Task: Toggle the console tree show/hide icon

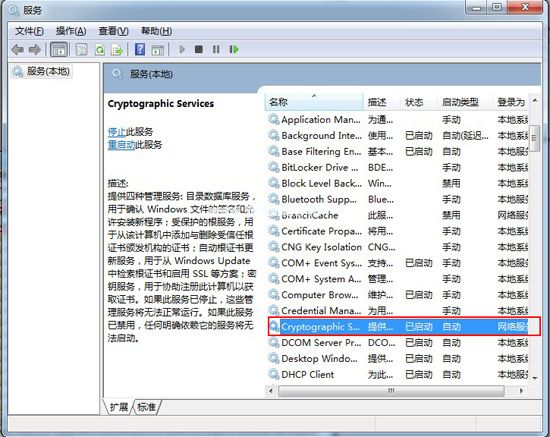Action: [x=59, y=50]
